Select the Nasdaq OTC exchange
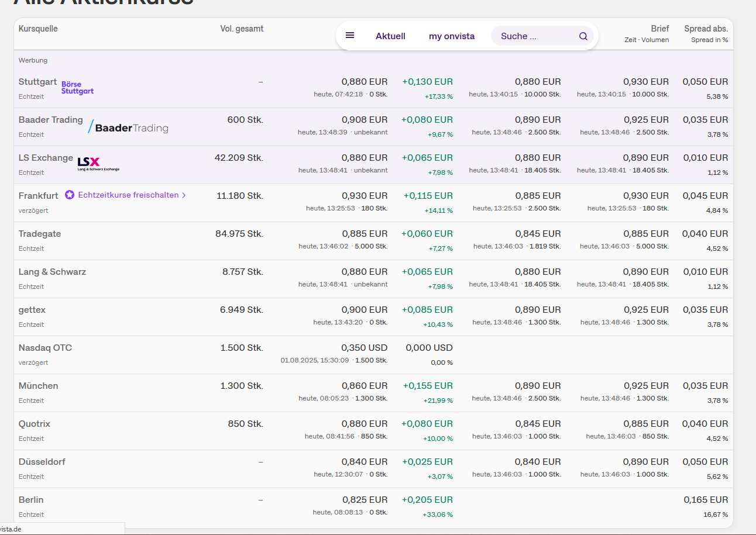The image size is (756, 535). [x=45, y=348]
